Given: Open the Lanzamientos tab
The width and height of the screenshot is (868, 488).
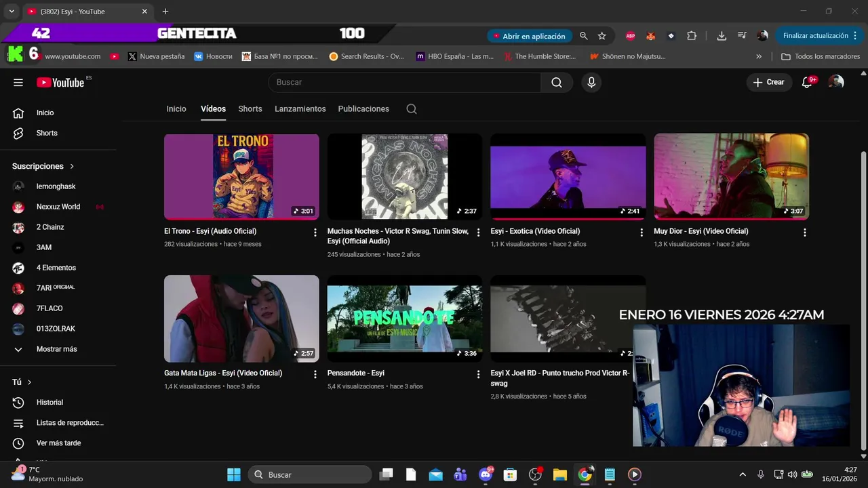Looking at the screenshot, I should point(300,109).
